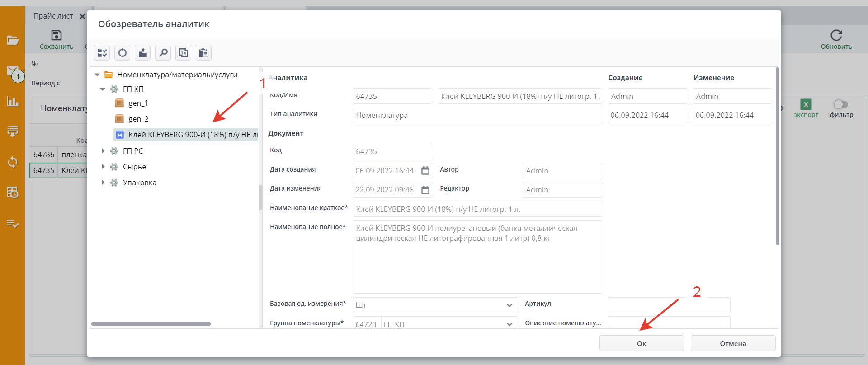868x365 pixels.
Task: Select the Упаковка tree item label
Action: 140,182
